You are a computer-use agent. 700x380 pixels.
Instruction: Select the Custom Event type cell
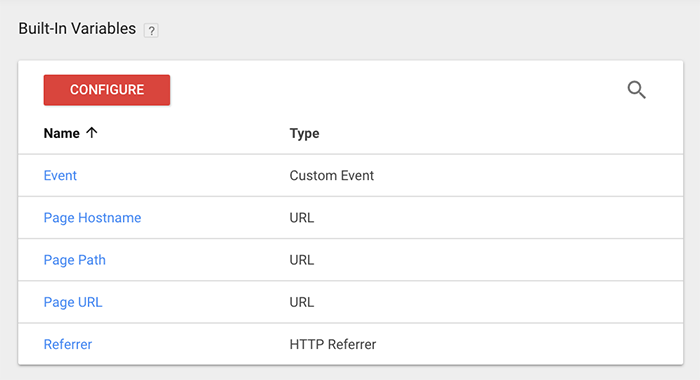click(332, 175)
